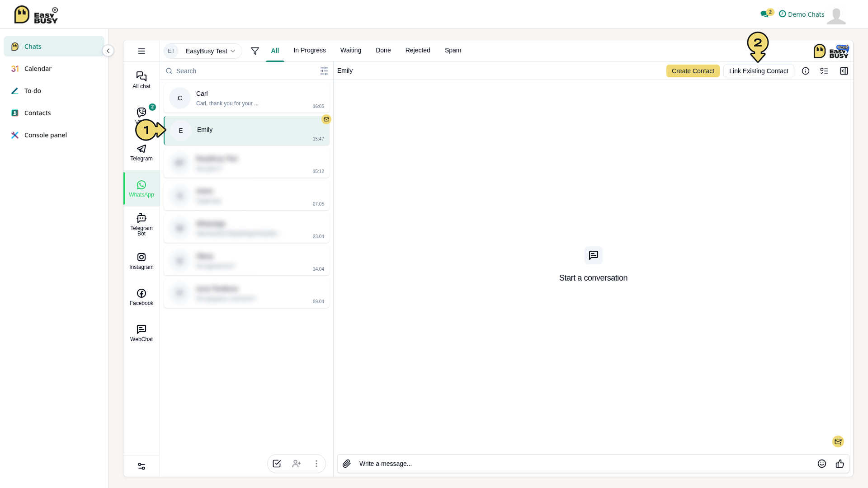Switch to the In Progress tab

tap(310, 50)
